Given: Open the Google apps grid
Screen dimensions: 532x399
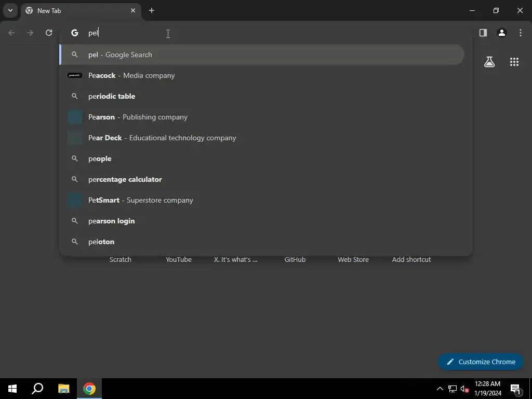Looking at the screenshot, I should [514, 62].
